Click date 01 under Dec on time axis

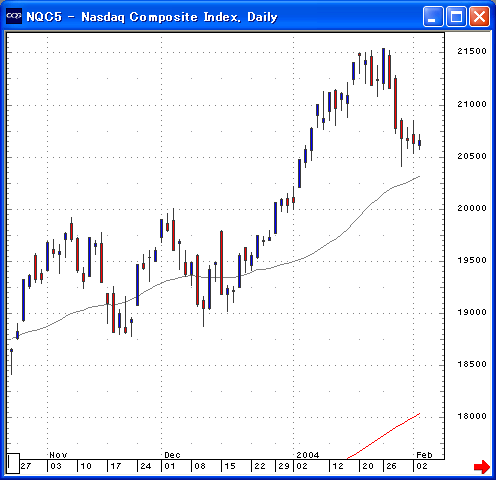tap(170, 466)
